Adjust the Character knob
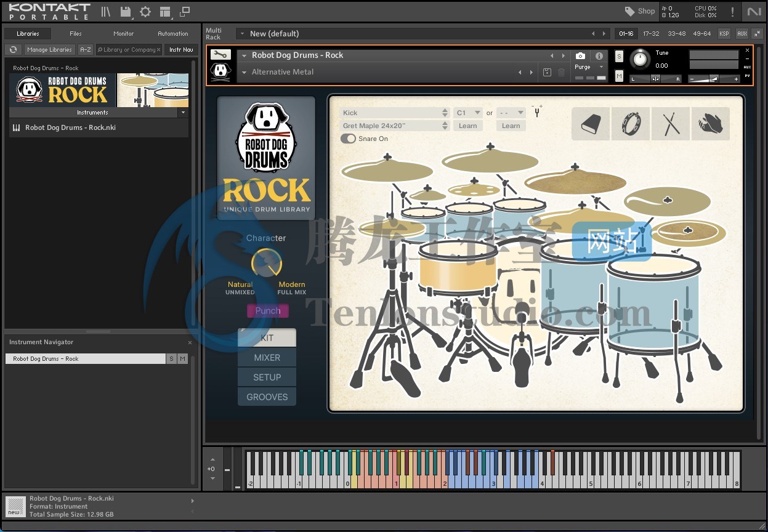Image resolution: width=768 pixels, height=532 pixels. [267, 263]
